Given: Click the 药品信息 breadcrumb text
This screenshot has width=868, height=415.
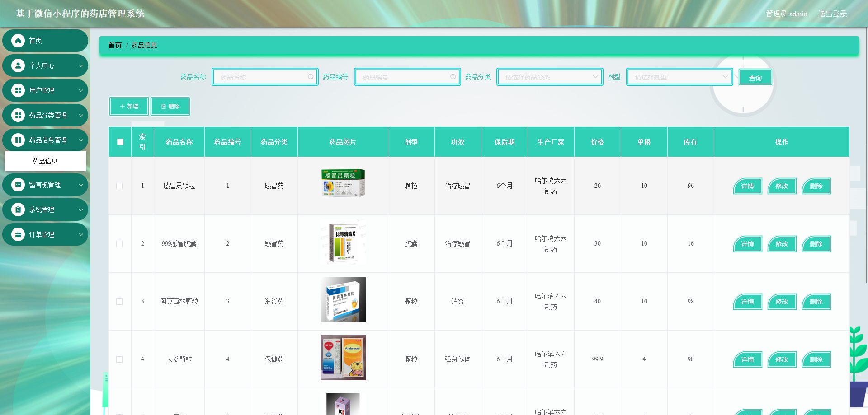Looking at the screenshot, I should pyautogui.click(x=144, y=45).
